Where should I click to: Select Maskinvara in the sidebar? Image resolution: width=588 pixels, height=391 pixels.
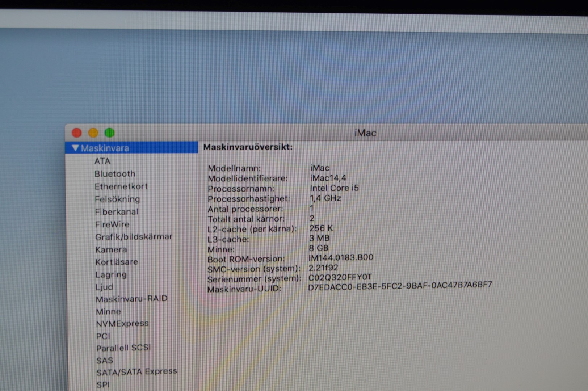pyautogui.click(x=105, y=148)
